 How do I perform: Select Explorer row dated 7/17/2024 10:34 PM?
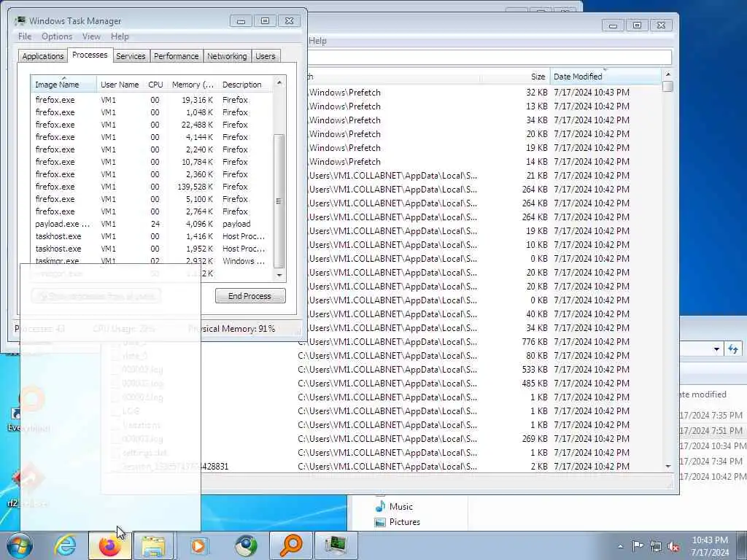(713, 446)
